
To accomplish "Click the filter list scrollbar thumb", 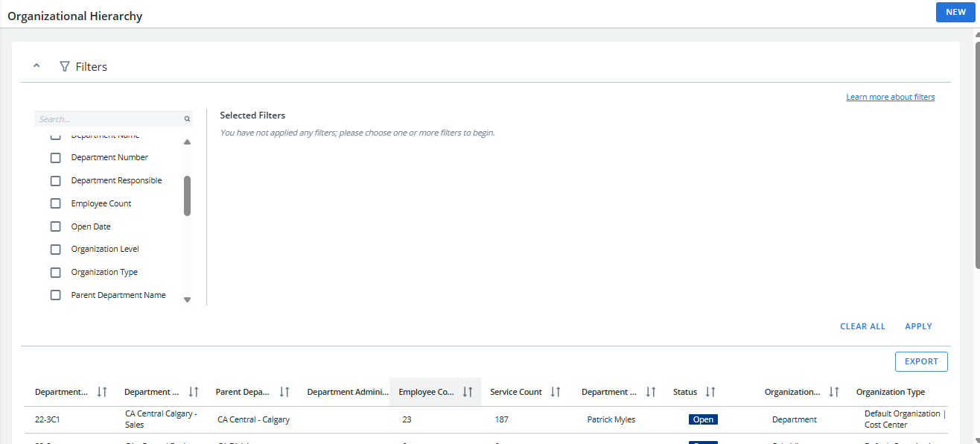I will tap(187, 196).
